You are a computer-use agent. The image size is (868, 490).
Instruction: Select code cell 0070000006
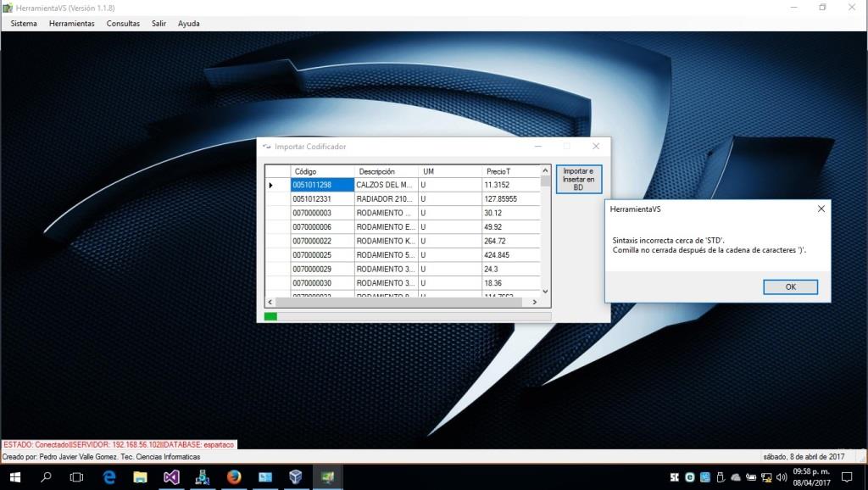click(322, 227)
